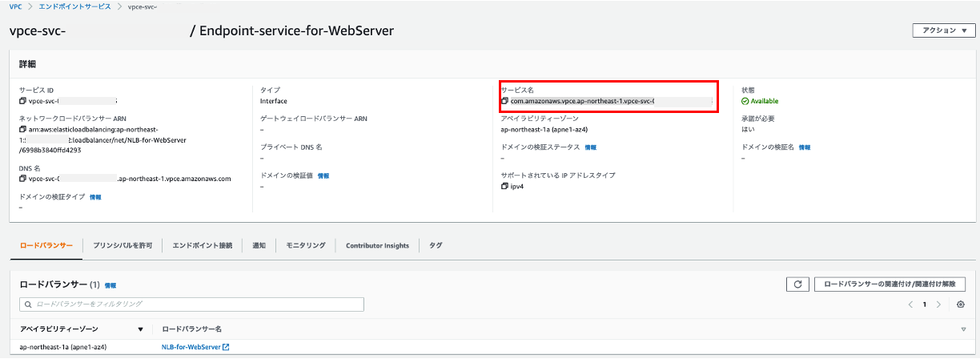Refresh the load balancer list
Image resolution: width=980 pixels, height=359 pixels.
point(797,284)
